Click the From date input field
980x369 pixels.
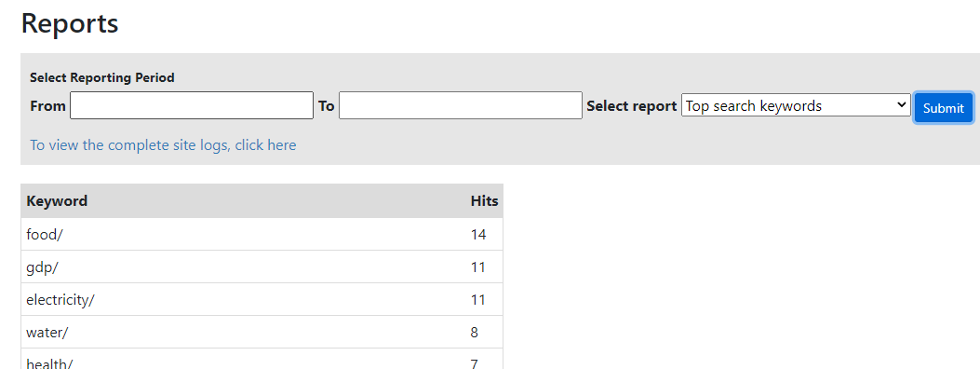[191, 105]
